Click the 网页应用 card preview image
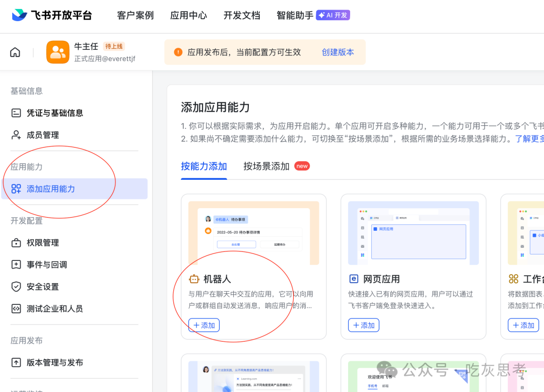The height and width of the screenshot is (392, 544). (413, 233)
